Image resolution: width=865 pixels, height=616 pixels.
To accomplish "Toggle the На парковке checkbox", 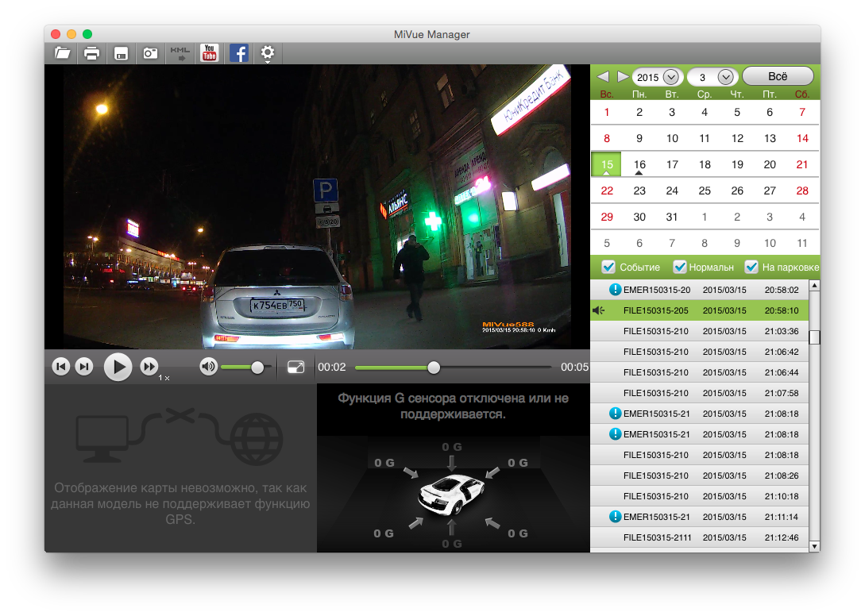I will pyautogui.click(x=751, y=267).
